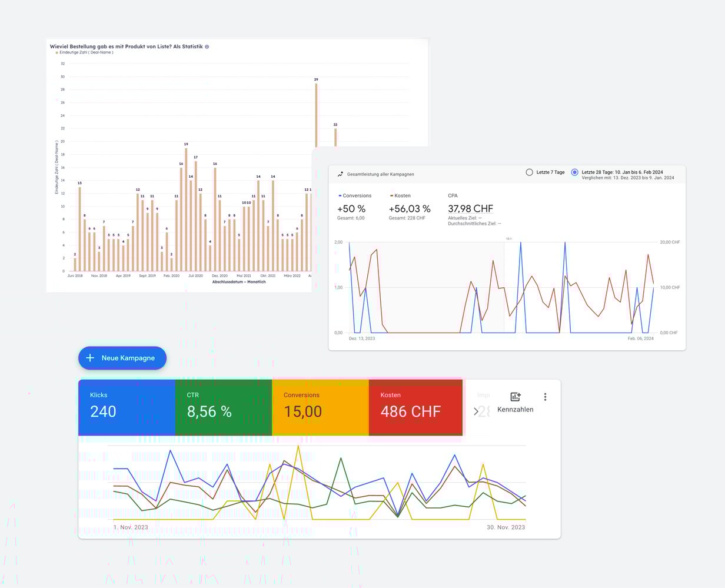This screenshot has height=588, width=725.
Task: Click the bar labeled 29
Action: tap(316, 115)
